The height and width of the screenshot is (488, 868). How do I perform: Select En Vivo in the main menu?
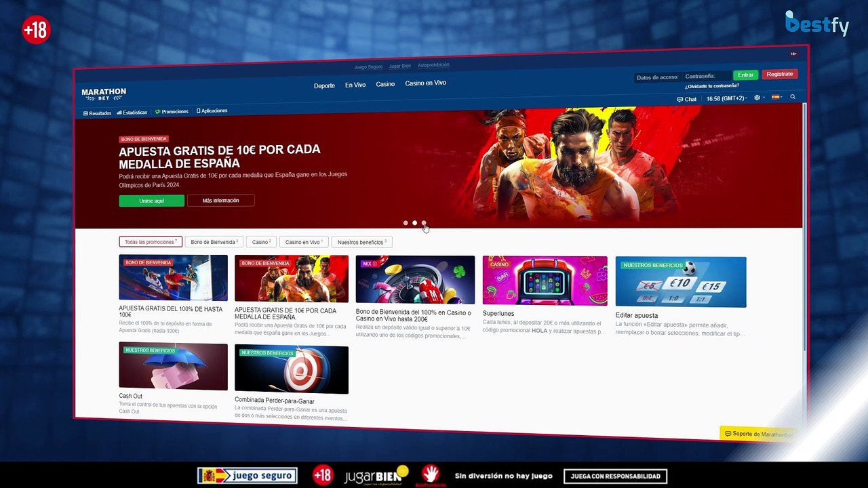[355, 85]
